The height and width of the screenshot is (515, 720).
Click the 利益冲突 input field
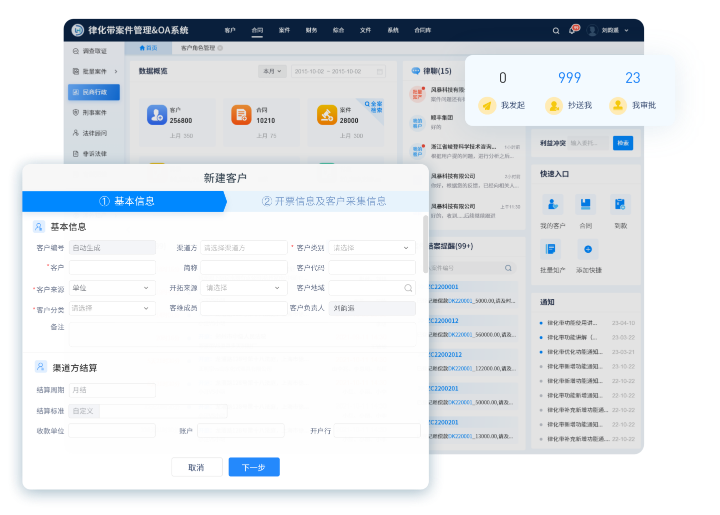pyautogui.click(x=589, y=143)
